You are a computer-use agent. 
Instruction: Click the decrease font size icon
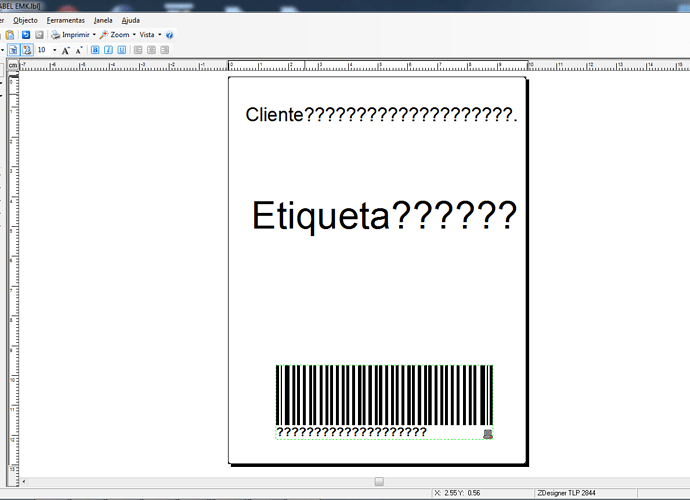click(79, 50)
